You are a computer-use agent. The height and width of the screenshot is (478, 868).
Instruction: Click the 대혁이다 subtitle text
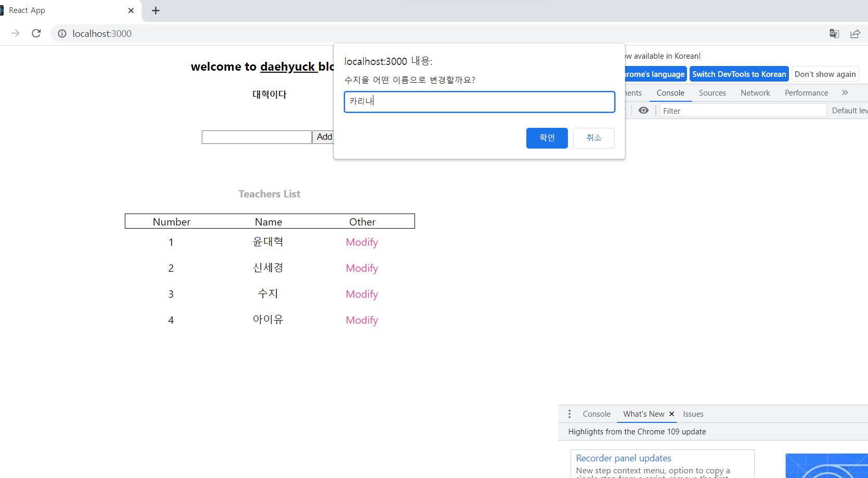click(269, 94)
